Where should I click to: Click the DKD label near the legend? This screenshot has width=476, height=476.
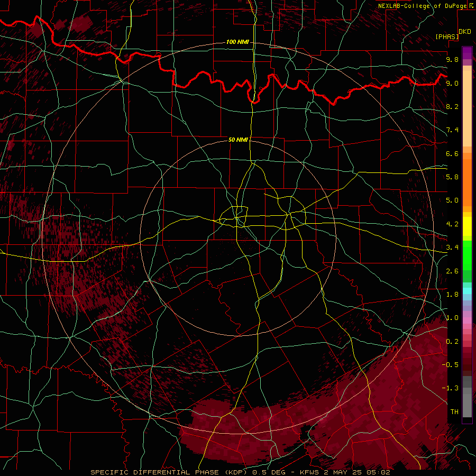[465, 32]
